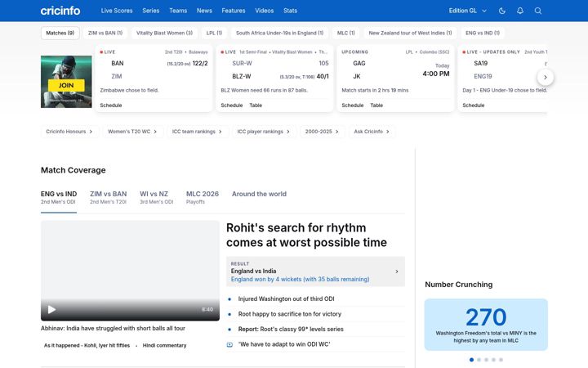The width and height of the screenshot is (588, 368).
Task: Switch to MLC 2026 coverage tab
Action: coord(203,198)
